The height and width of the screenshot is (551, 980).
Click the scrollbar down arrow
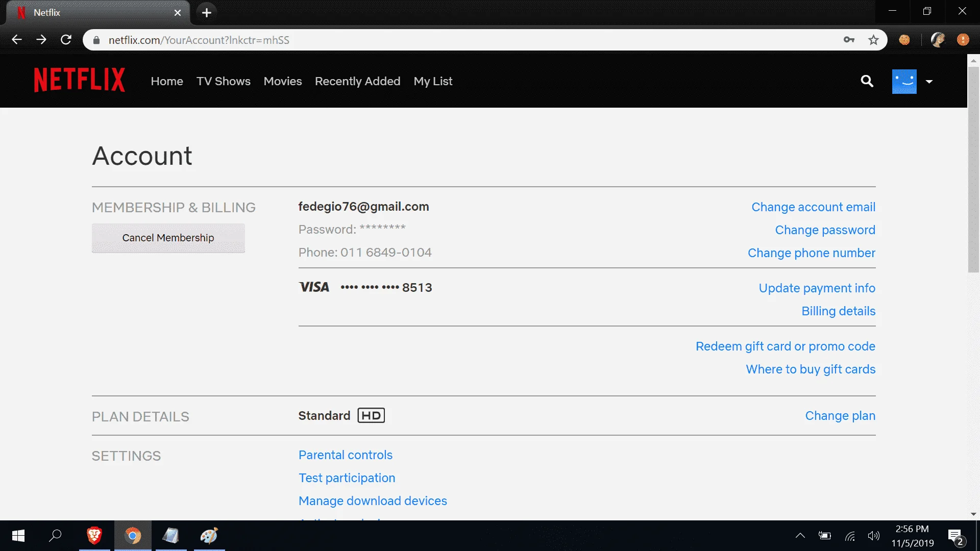pos(973,514)
